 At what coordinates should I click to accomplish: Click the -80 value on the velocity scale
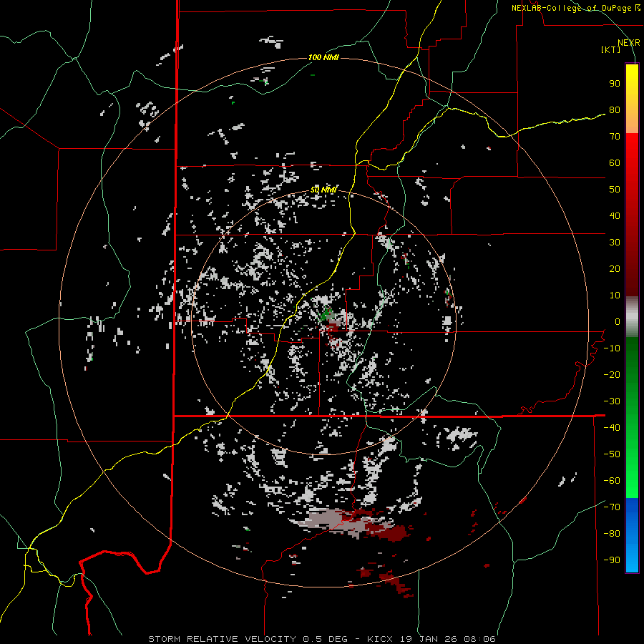(612, 534)
